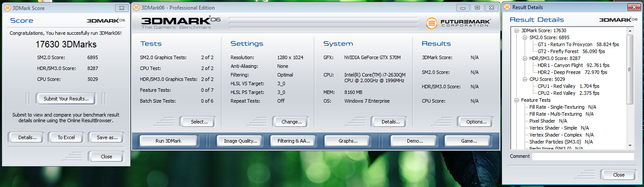Select Fill Rate - Single-Texturing row
Viewport: 644px width, 187px height.
click(x=563, y=107)
